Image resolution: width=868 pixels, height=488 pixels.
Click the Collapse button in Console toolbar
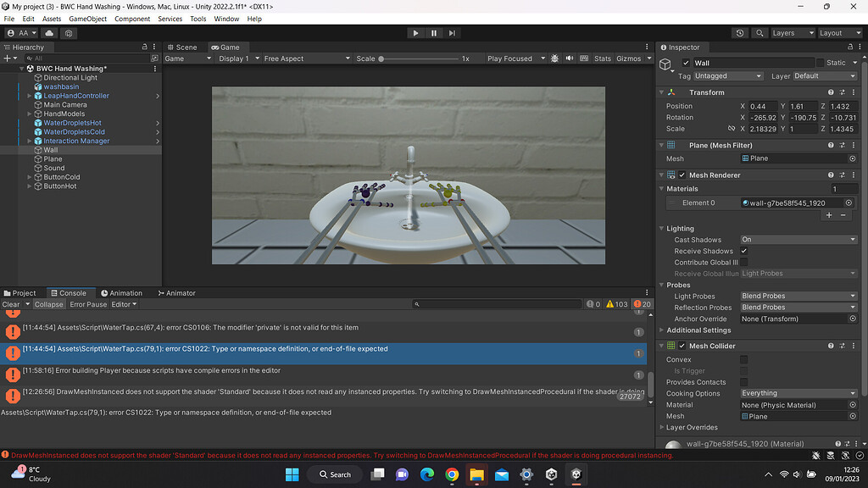tap(48, 303)
